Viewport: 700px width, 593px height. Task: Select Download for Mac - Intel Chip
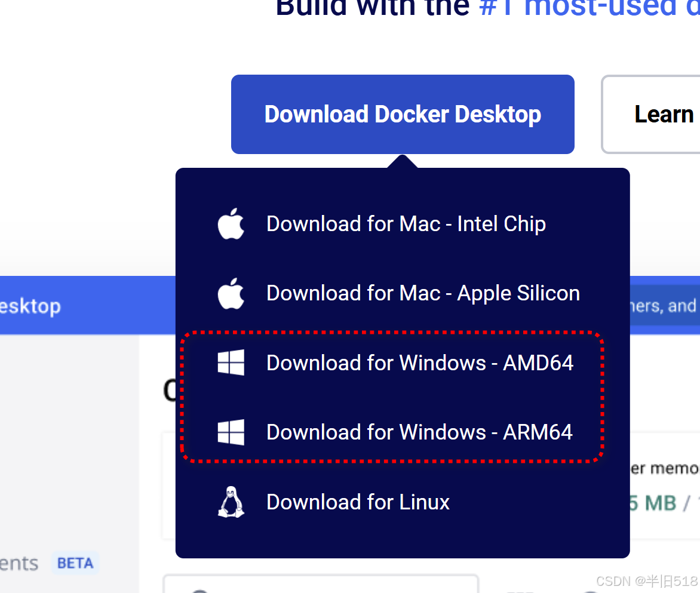[x=406, y=223]
